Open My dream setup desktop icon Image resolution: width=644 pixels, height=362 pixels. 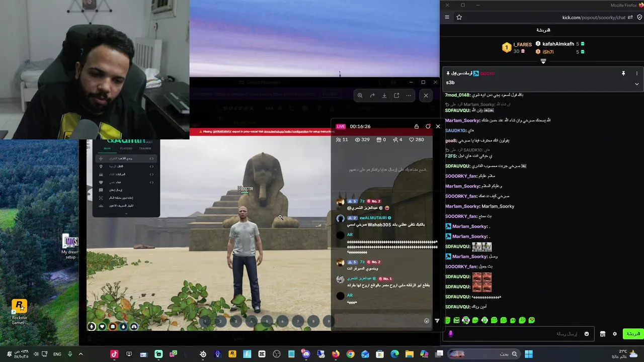click(70, 246)
